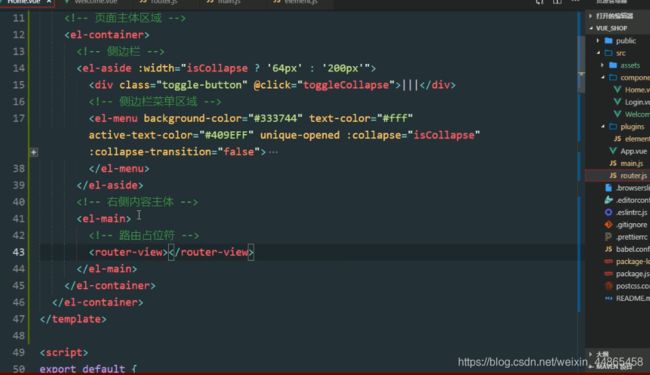Click the ESLint icon beside .eslintrc.js
The image size is (650, 375).
609,212
